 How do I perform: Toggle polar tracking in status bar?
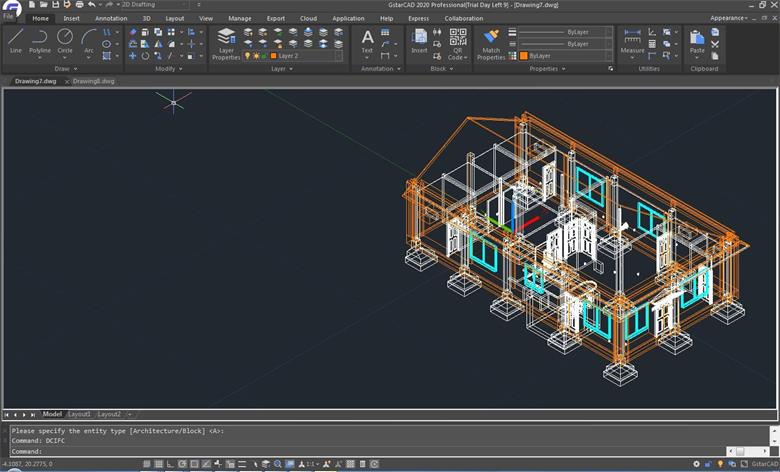(182, 464)
